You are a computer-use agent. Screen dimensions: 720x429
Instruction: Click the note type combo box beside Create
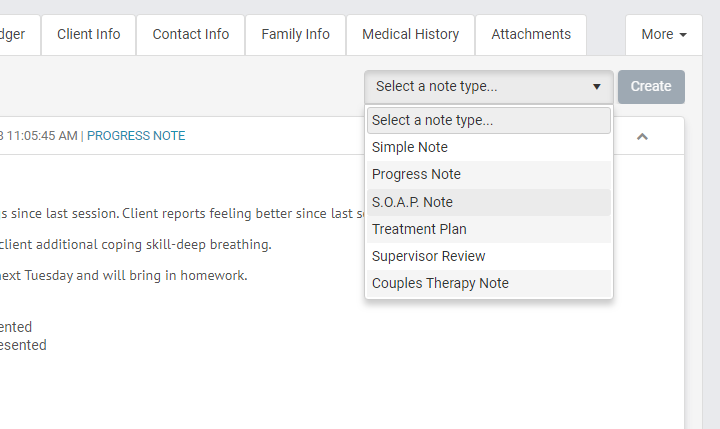[x=488, y=87]
